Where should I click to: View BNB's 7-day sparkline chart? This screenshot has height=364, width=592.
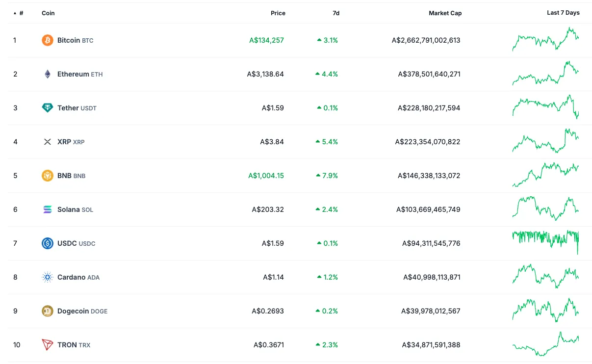pyautogui.click(x=545, y=176)
